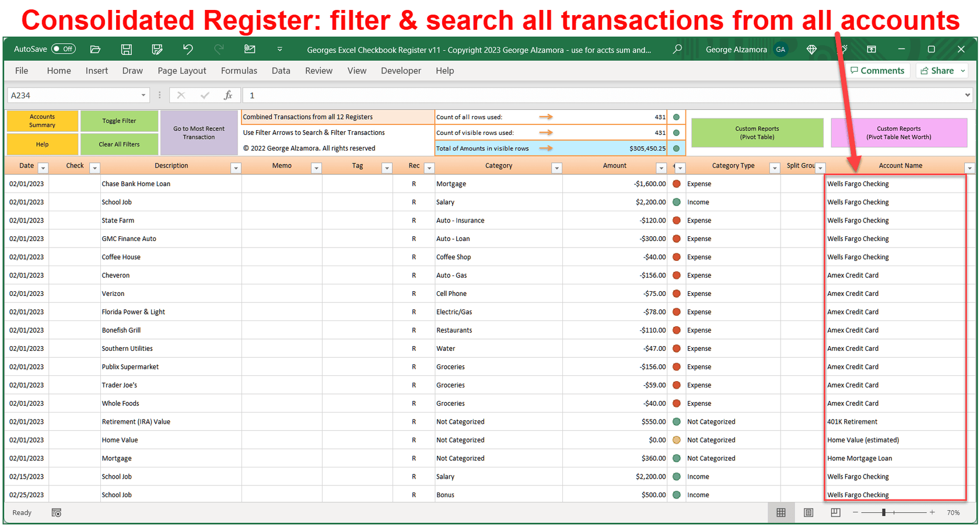Open the Account Name filter dropdown
The height and width of the screenshot is (527, 980).
tap(970, 167)
